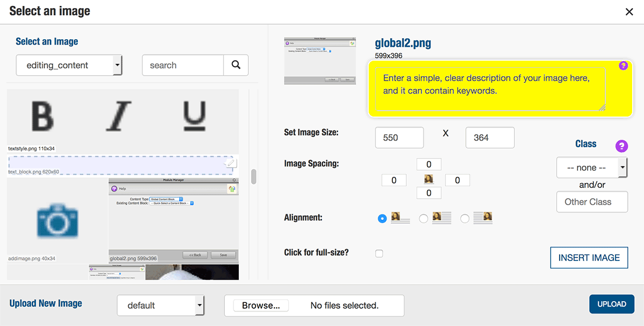
Task: Select the addimage.png camera thumbnail
Action: [x=57, y=220]
